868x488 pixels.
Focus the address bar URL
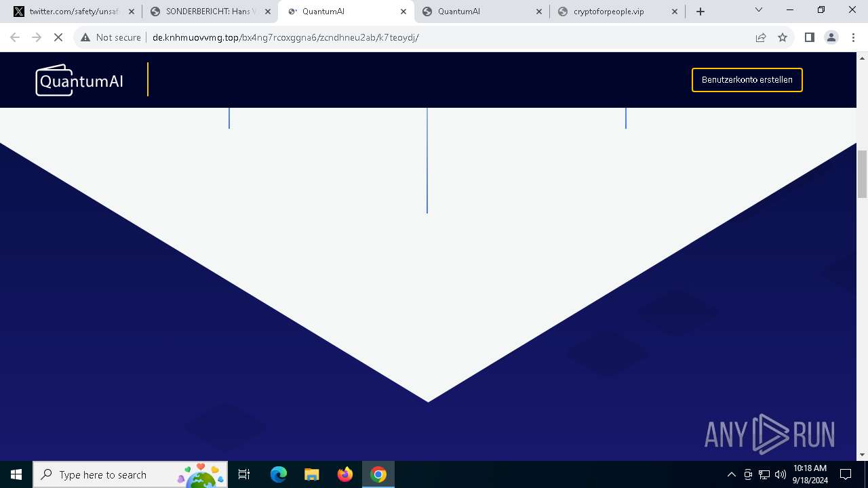coord(285,37)
